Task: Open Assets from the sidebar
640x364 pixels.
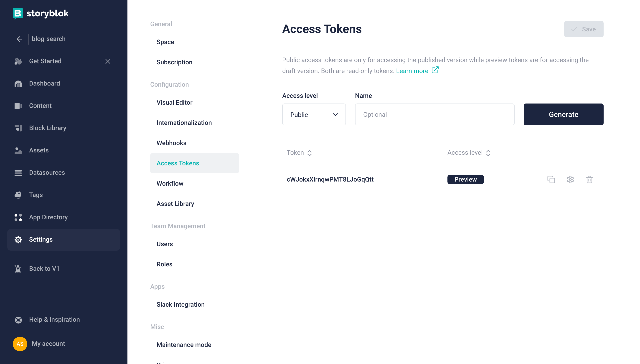Action: point(39,150)
